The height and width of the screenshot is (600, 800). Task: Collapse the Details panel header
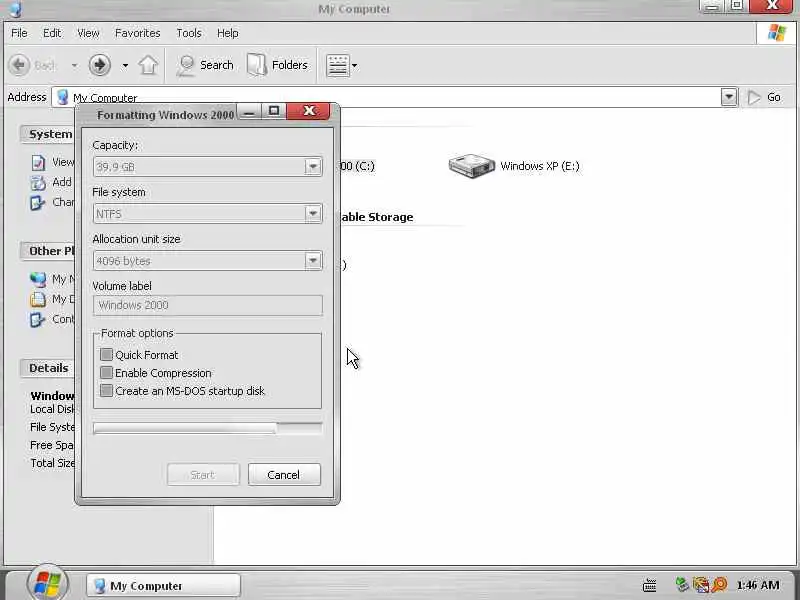[x=48, y=368]
